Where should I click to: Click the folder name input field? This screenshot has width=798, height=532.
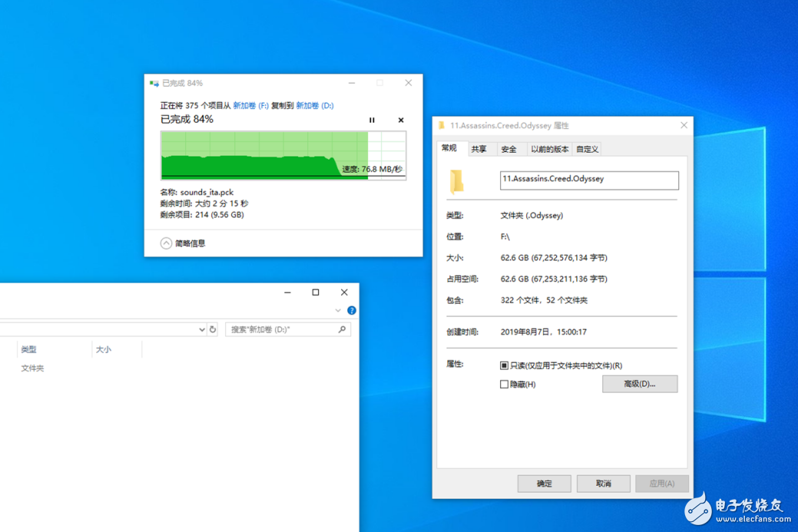[589, 180]
